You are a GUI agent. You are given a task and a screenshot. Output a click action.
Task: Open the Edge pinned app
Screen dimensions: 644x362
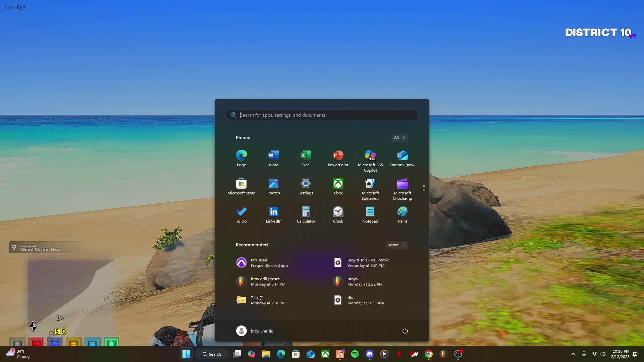click(241, 159)
